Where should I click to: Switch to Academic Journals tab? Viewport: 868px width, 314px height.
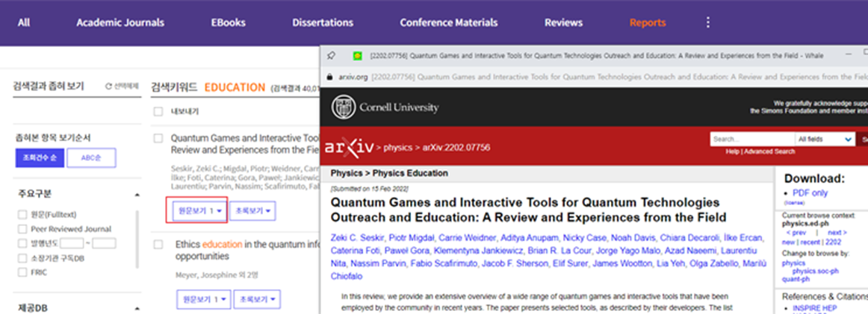120,22
